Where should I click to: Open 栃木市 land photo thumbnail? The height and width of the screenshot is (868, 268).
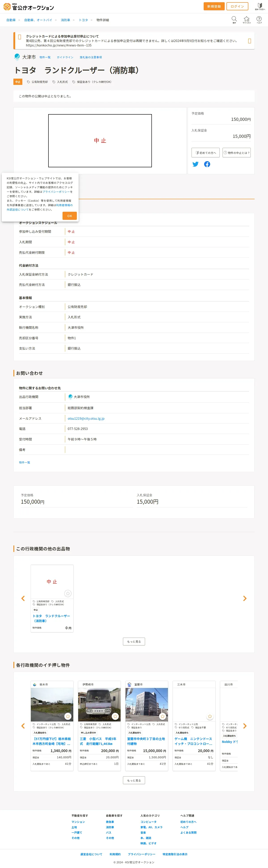52,704
